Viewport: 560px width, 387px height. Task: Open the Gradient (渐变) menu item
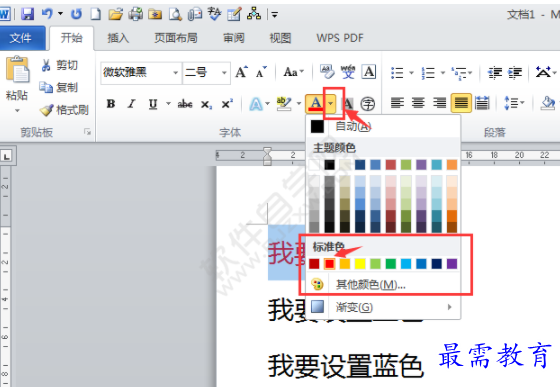click(383, 307)
